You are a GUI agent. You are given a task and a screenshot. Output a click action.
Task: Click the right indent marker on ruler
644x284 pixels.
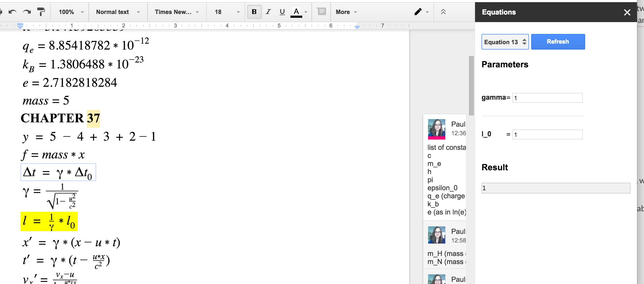pyautogui.click(x=357, y=27)
